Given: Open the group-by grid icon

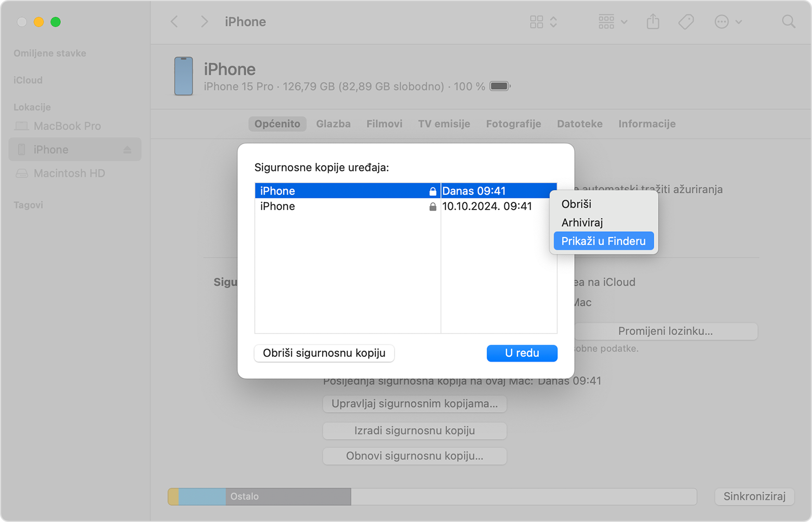Looking at the screenshot, I should coord(606,21).
